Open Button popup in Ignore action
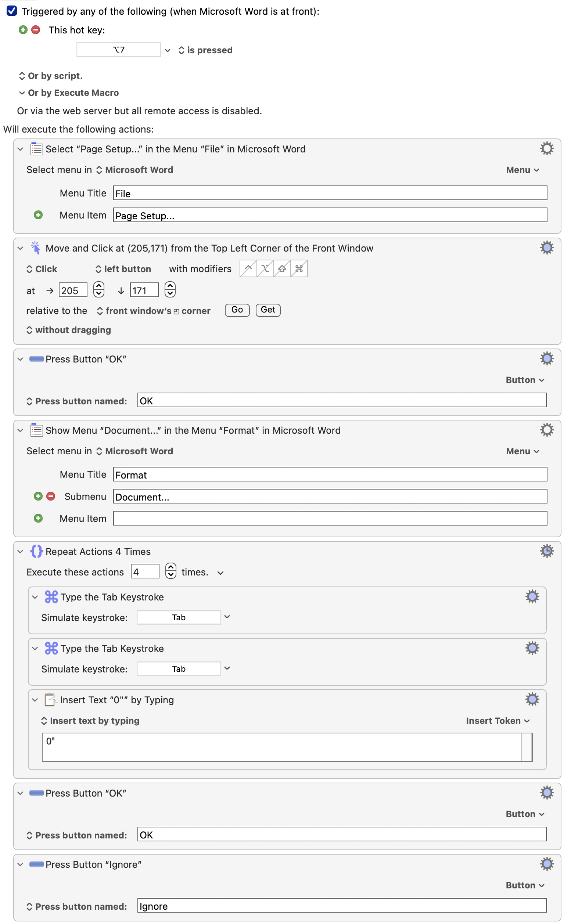 525,885
